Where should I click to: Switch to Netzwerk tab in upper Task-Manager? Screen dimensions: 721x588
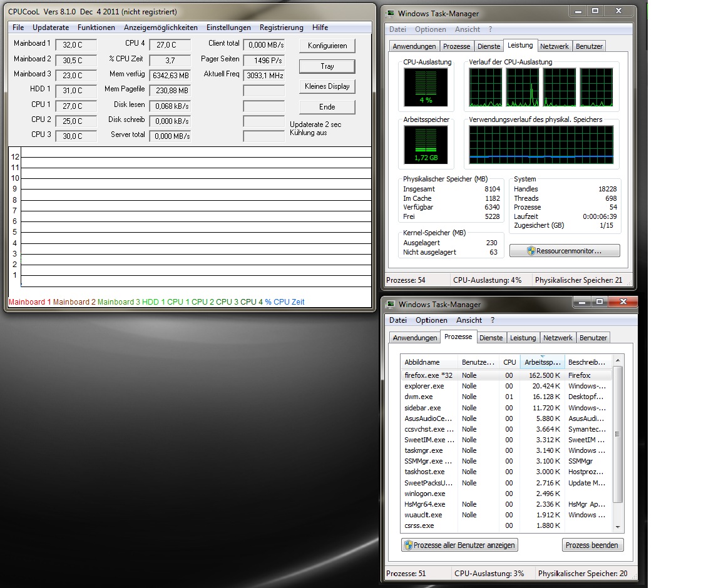pos(554,46)
